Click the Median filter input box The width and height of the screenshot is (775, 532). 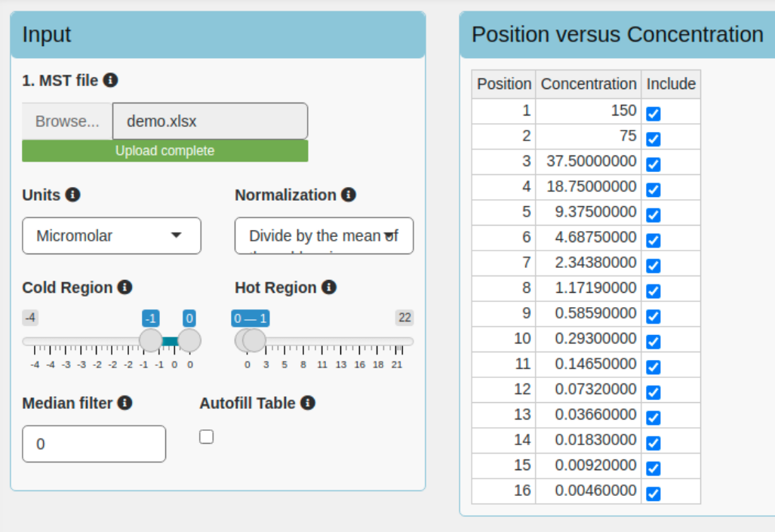[94, 444]
